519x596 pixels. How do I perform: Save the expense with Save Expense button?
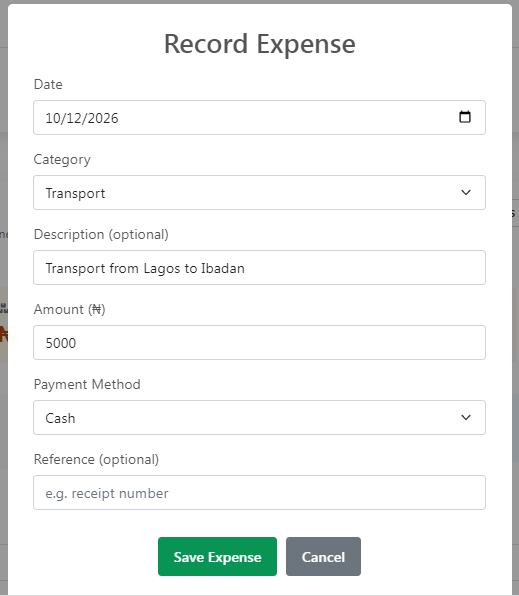217,556
